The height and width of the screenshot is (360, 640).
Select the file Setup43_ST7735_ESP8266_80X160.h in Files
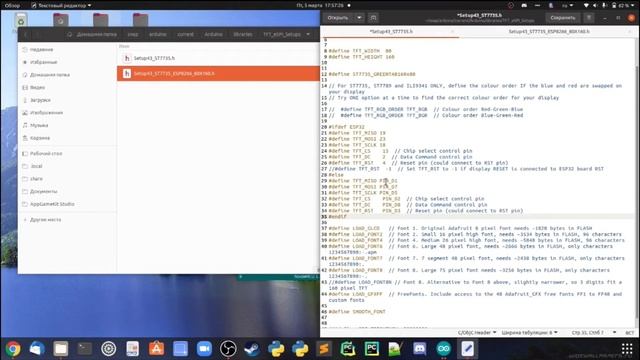[x=218, y=73]
